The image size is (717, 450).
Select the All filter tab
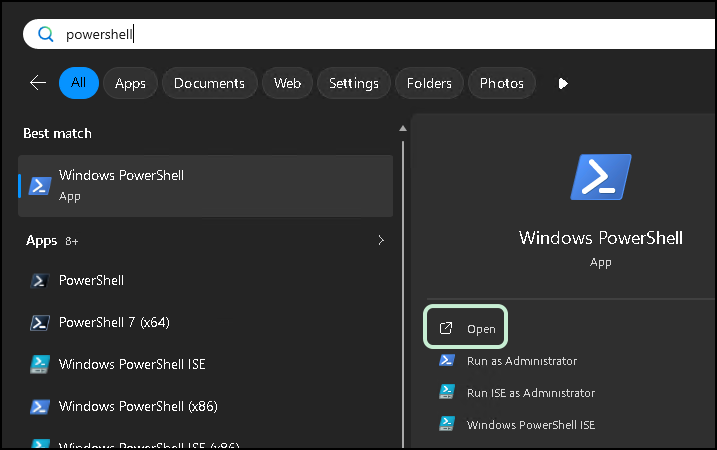click(79, 83)
